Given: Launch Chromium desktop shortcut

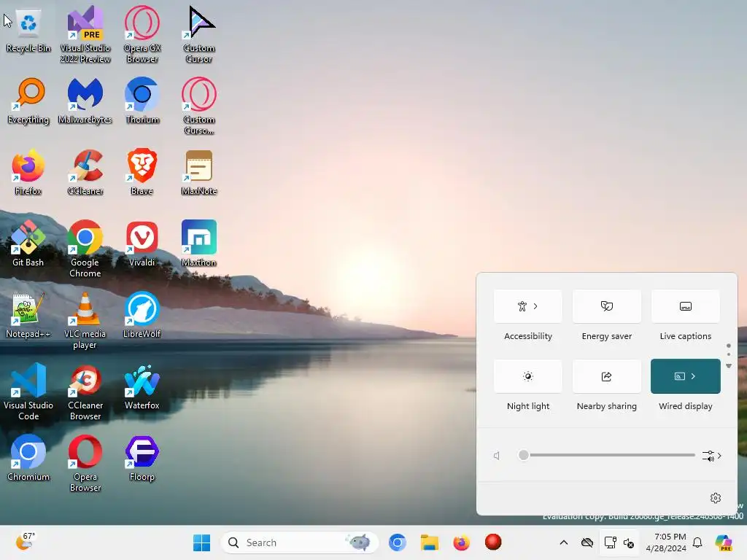Looking at the screenshot, I should [x=28, y=458].
